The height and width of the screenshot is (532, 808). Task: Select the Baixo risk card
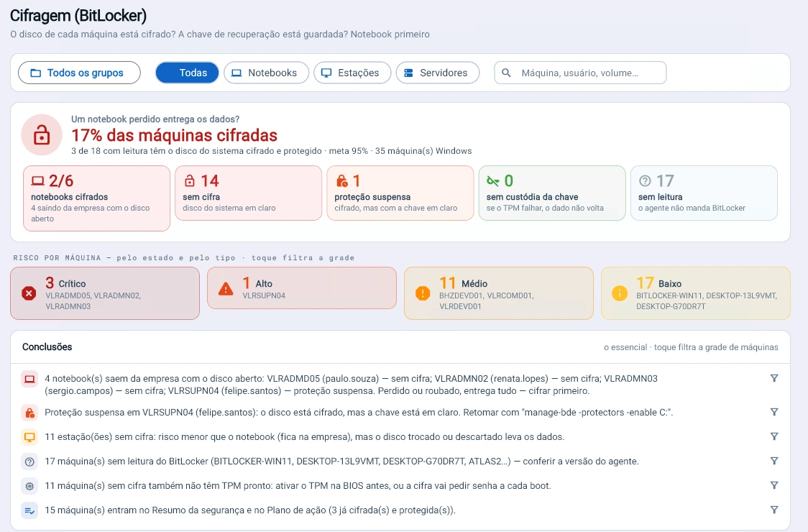[x=696, y=293]
